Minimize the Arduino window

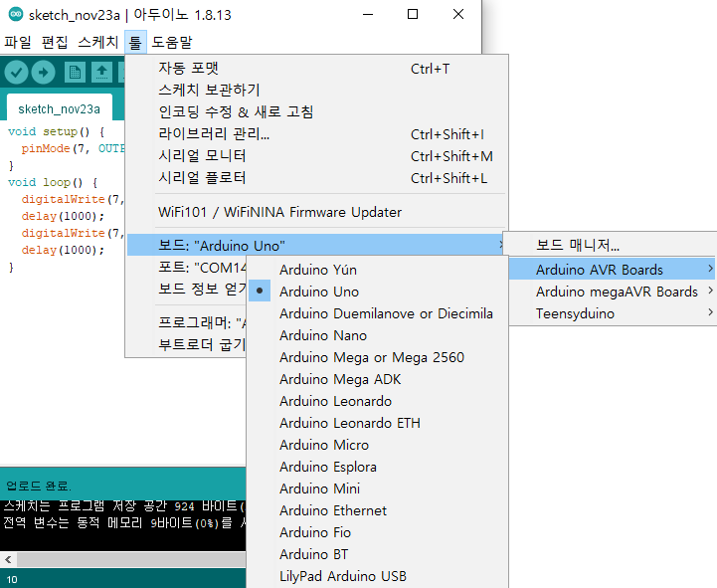368,14
